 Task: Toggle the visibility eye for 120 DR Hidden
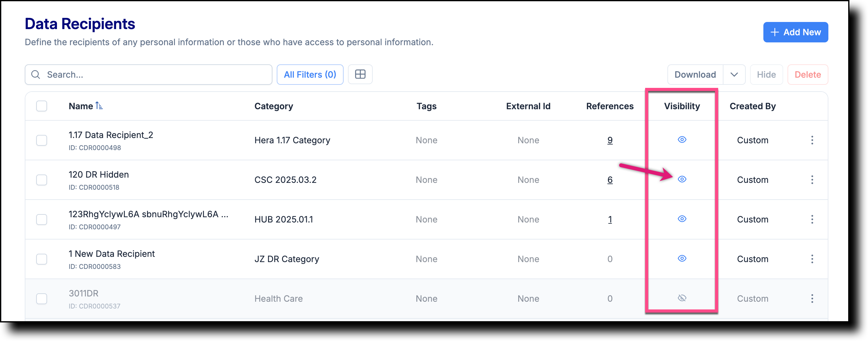[x=682, y=179]
